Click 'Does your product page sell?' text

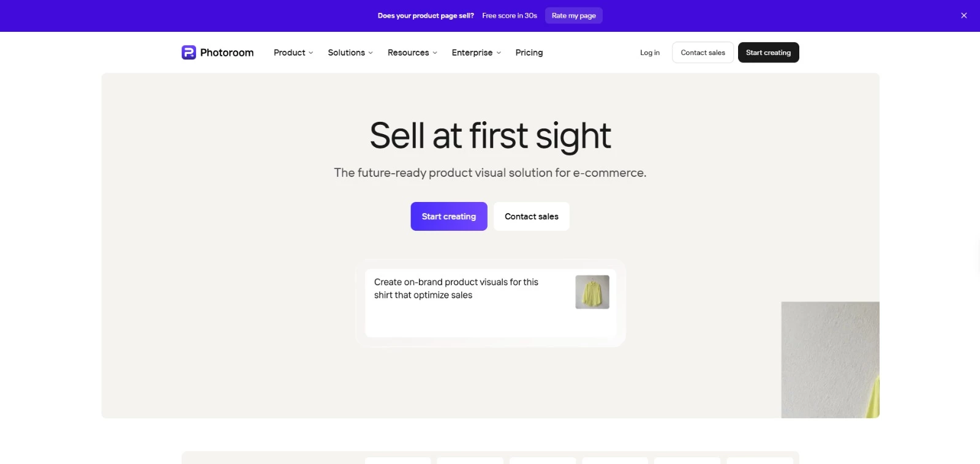[426, 16]
